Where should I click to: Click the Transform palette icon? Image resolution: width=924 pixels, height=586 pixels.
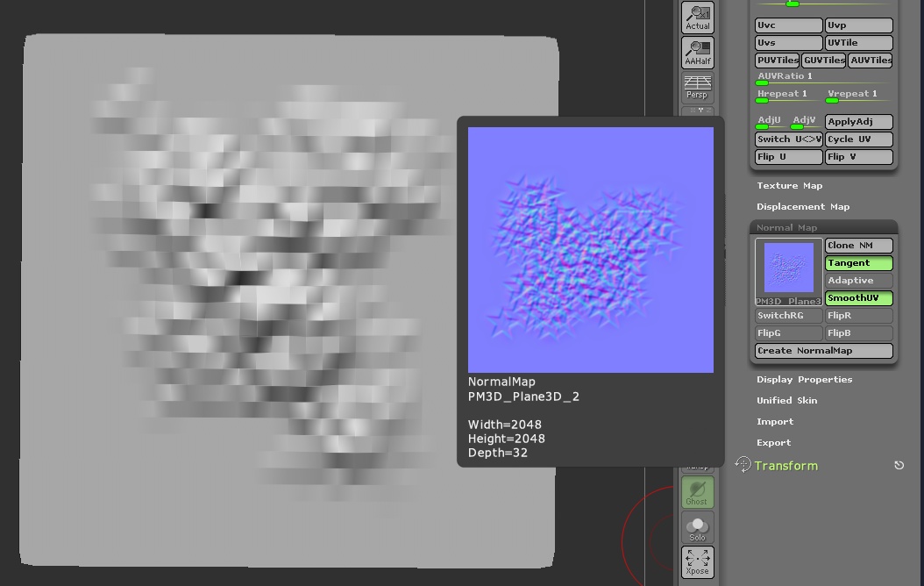click(743, 465)
